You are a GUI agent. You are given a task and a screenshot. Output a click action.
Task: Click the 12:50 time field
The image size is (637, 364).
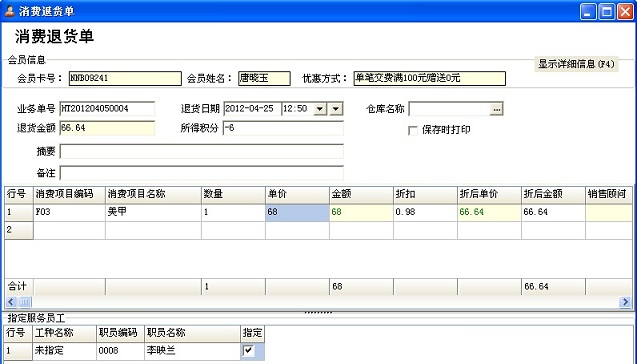pos(298,109)
